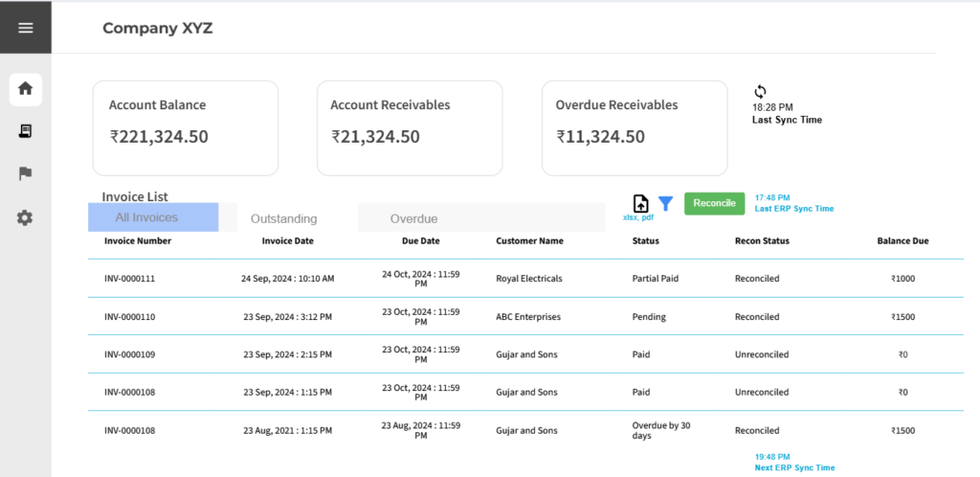Screen dimensions: 980x477
Task: Select the Overdue Receivables card
Action: point(635,127)
